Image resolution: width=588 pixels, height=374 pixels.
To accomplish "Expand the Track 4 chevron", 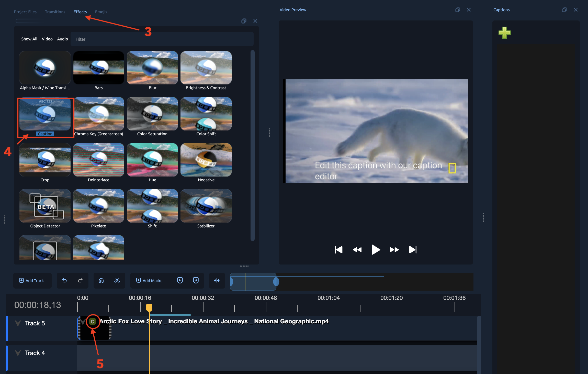I will pos(18,353).
